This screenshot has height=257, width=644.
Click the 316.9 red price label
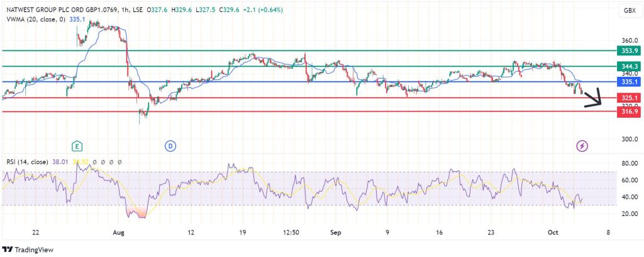[x=629, y=112]
